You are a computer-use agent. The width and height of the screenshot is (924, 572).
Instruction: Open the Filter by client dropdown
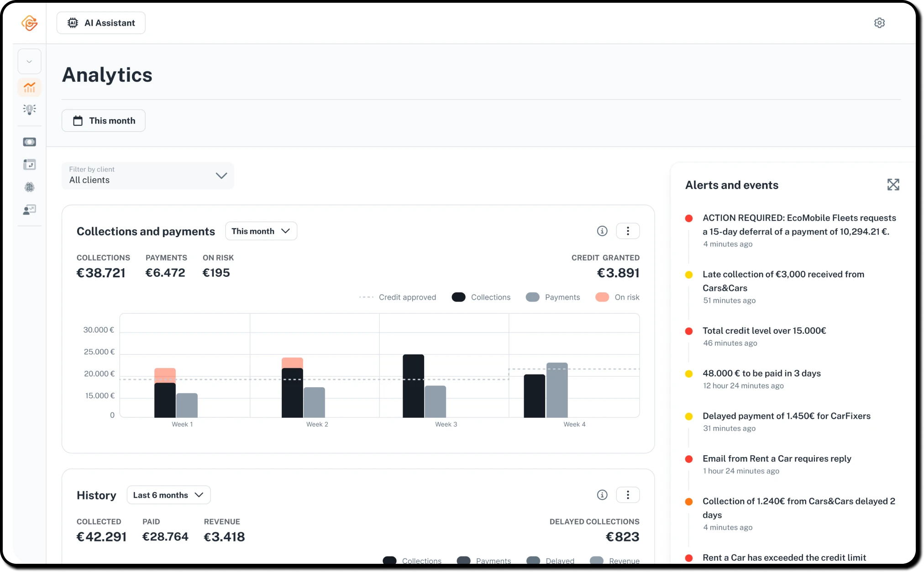click(147, 175)
